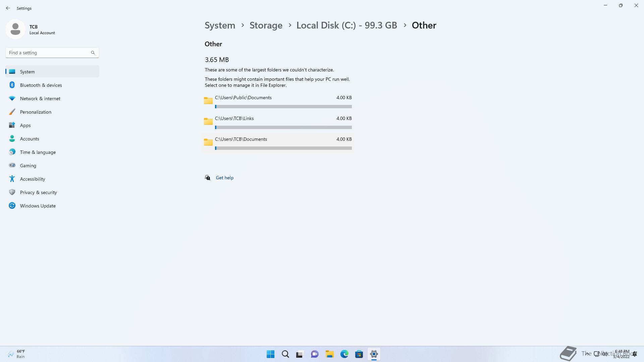Viewport: 644px width, 362px height.
Task: Click the Get help chat icon
Action: tap(208, 178)
